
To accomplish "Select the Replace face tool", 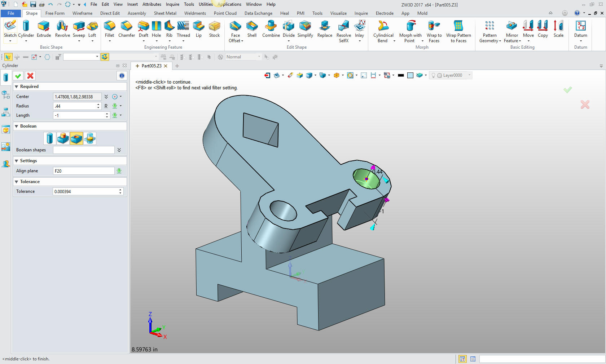I will point(325,28).
